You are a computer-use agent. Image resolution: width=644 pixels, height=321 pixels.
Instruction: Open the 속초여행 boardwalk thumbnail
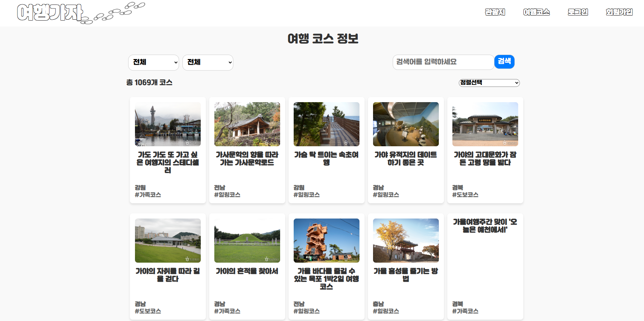[x=327, y=124]
